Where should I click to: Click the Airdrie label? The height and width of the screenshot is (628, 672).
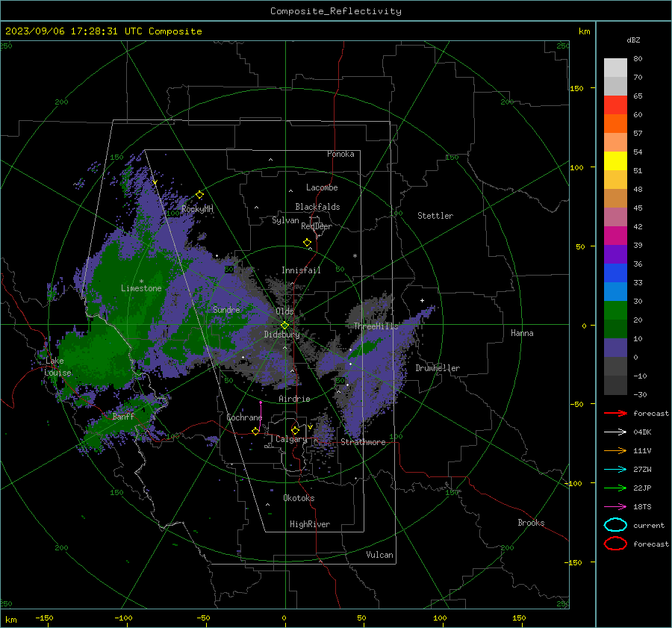(x=294, y=399)
